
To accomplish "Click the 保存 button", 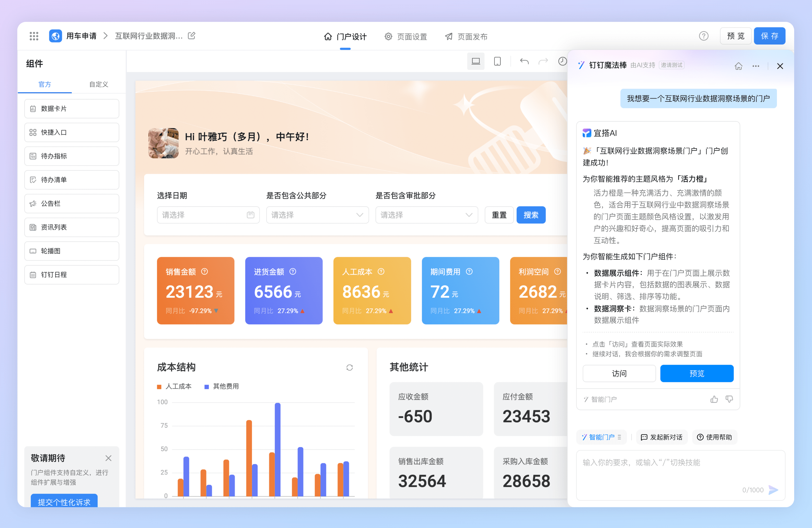I will pos(769,36).
